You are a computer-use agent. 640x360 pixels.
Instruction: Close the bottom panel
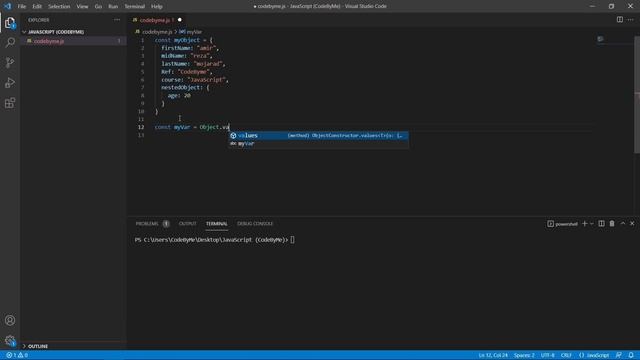632,224
